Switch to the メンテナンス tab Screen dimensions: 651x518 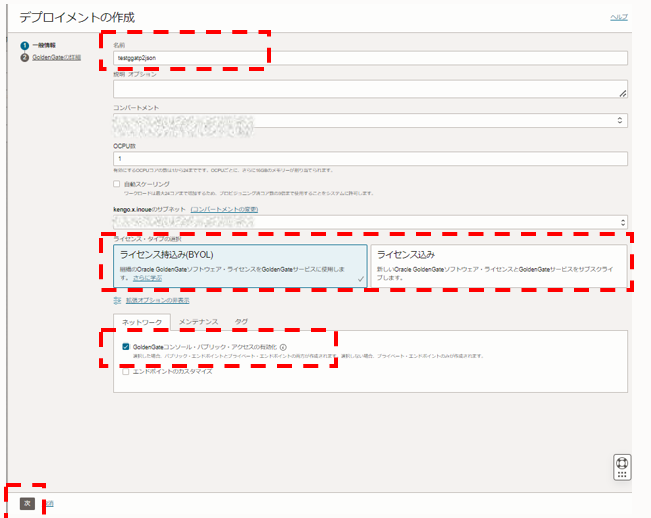click(x=198, y=322)
